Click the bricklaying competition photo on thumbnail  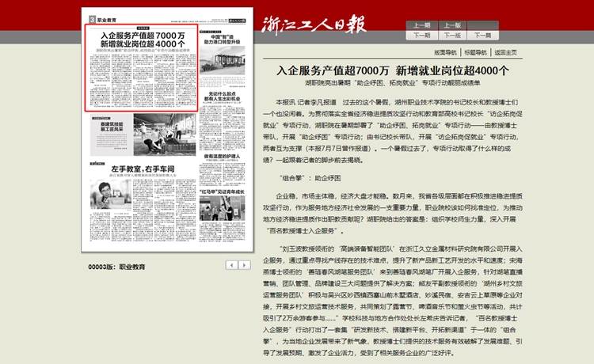[x=165, y=135]
